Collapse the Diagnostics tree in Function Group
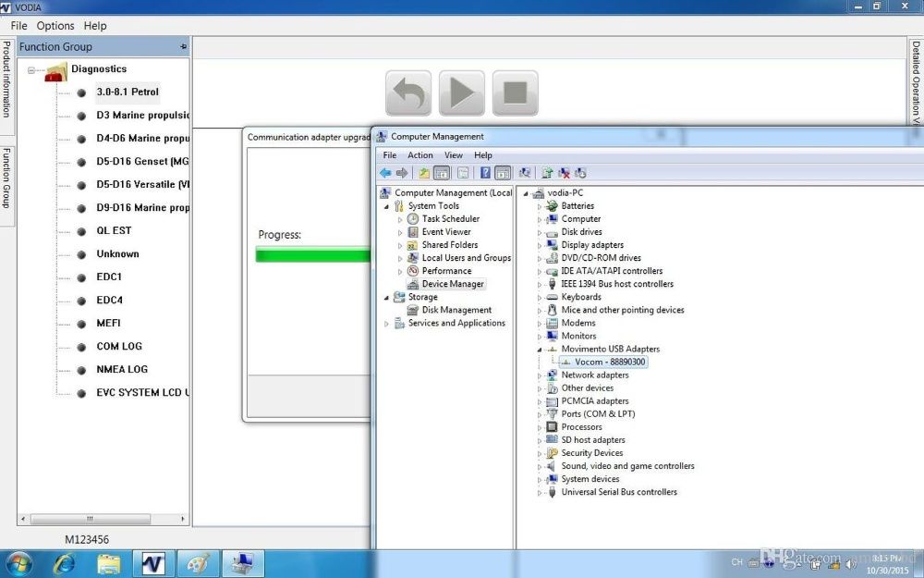This screenshot has height=578, width=924. (31, 69)
